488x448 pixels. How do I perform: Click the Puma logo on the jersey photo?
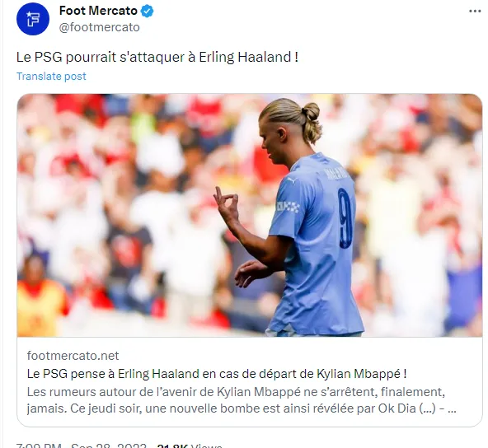292,180
